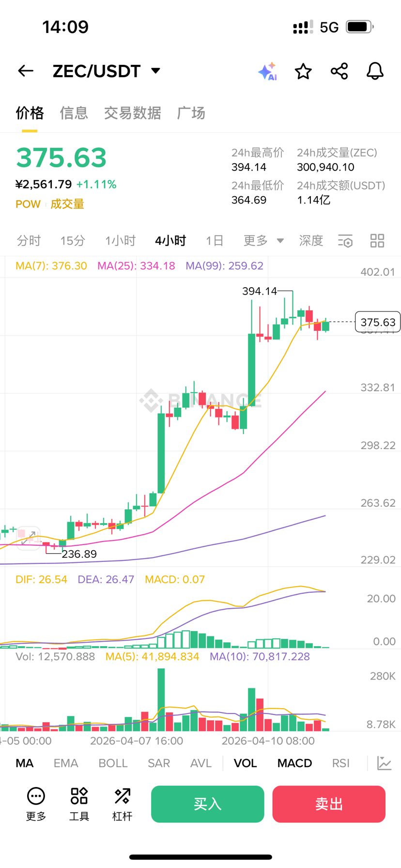Screen dimensions: 401x868
Task: Tap the share icon
Action: (x=339, y=71)
